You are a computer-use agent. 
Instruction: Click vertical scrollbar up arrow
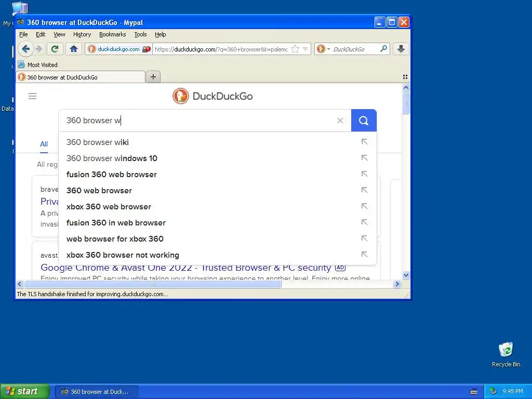pyautogui.click(x=406, y=87)
